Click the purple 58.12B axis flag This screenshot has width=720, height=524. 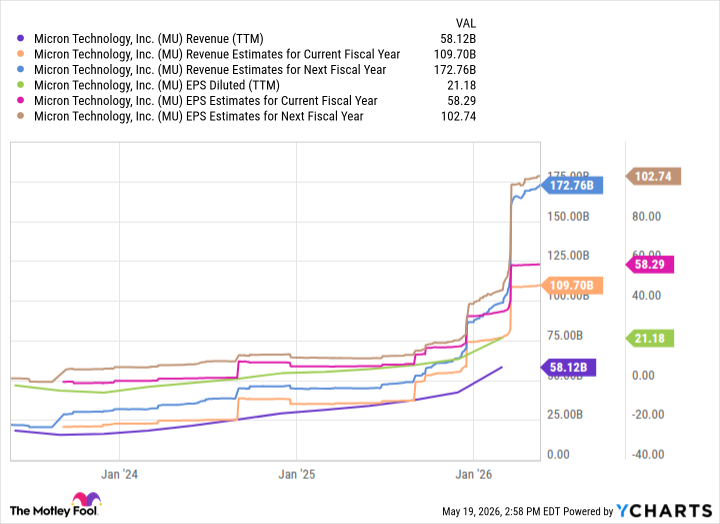568,367
